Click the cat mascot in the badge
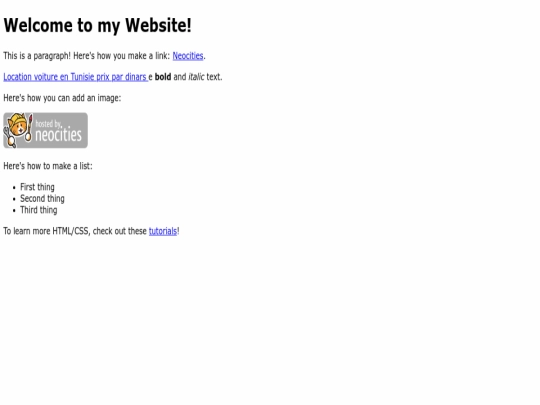 18,130
